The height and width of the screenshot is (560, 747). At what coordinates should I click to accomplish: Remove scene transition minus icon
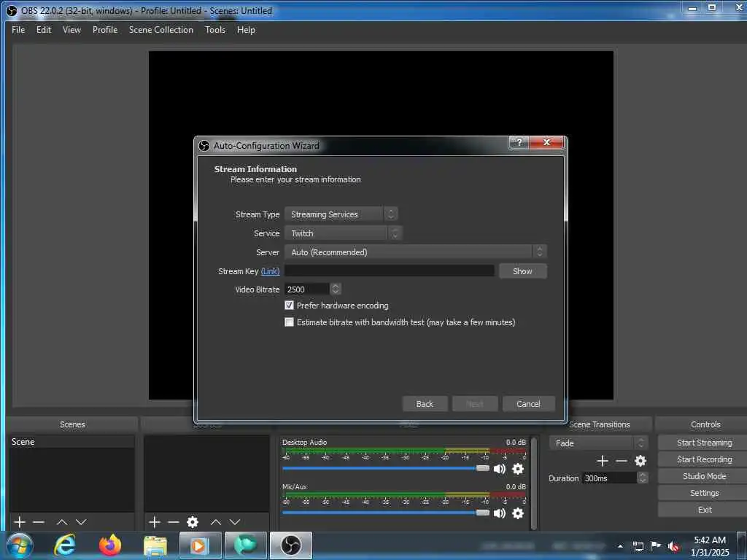pyautogui.click(x=622, y=461)
